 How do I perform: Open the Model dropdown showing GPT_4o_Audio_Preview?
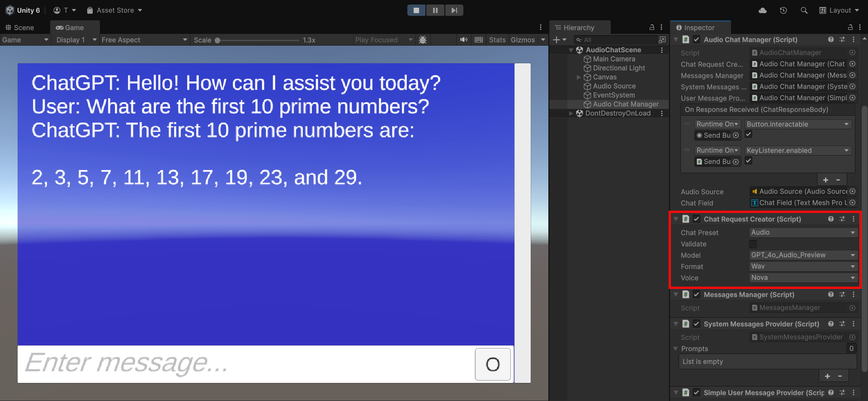pos(803,255)
